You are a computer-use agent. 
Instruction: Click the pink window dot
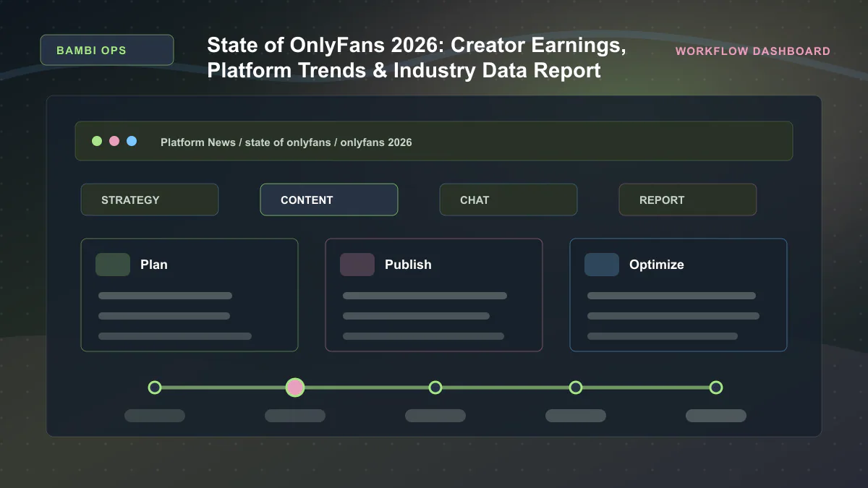tap(114, 141)
